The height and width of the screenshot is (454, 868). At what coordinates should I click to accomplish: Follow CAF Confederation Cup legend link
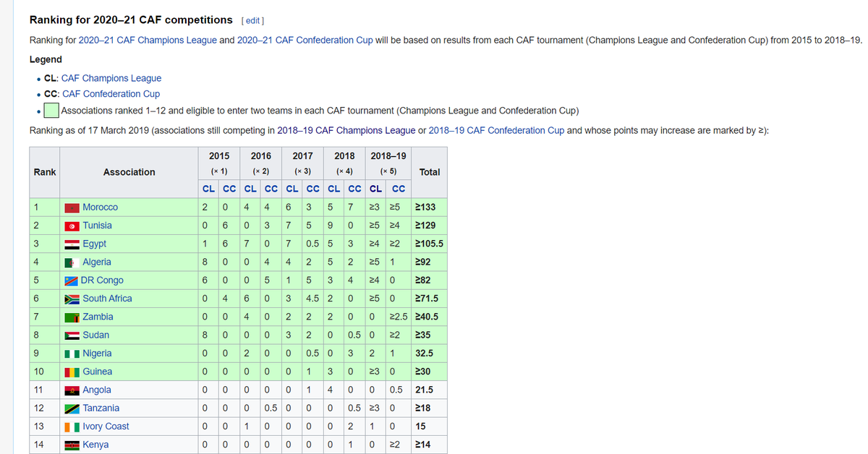coord(111,94)
